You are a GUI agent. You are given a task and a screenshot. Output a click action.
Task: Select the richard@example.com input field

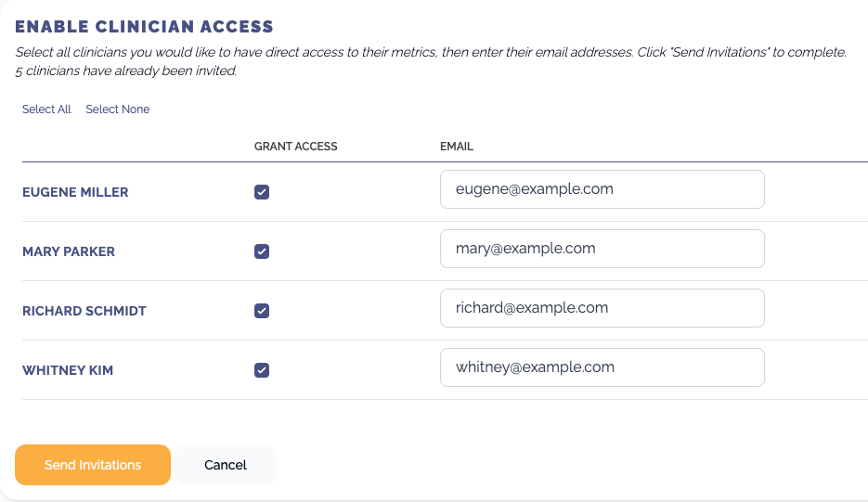coord(602,308)
